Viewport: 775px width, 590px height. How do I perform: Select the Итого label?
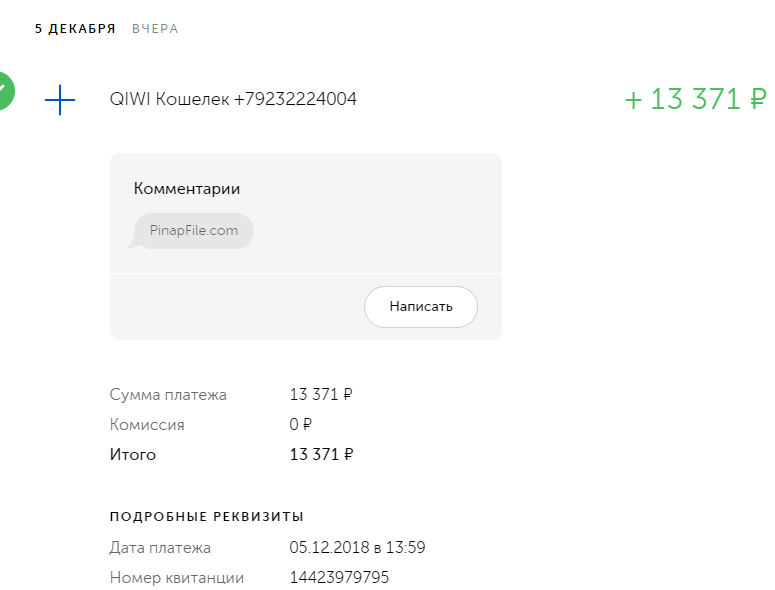pyautogui.click(x=133, y=455)
